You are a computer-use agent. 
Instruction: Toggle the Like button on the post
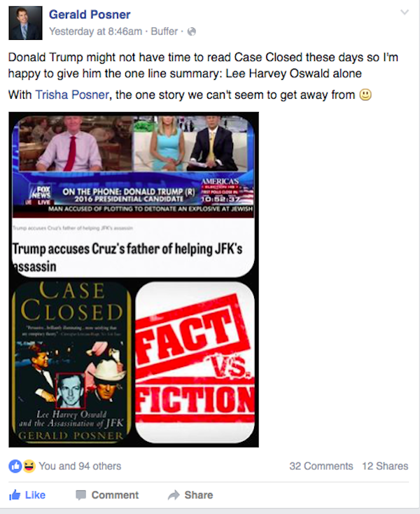pyautogui.click(x=27, y=494)
